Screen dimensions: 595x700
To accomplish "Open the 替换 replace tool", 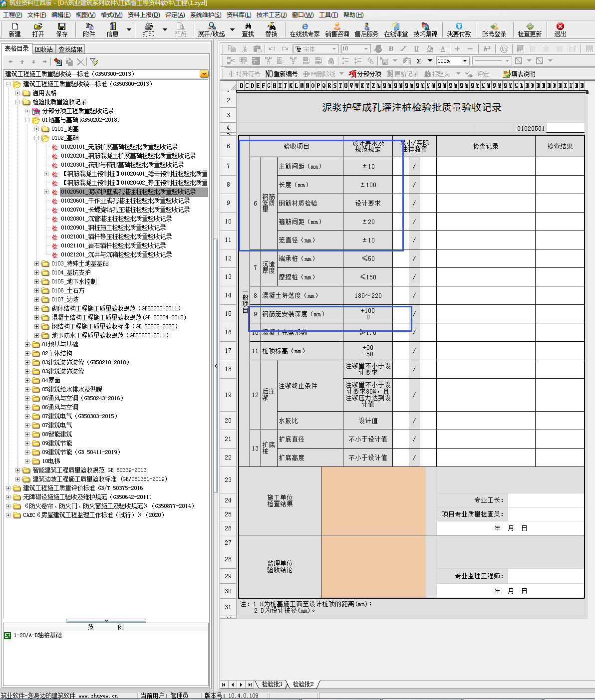I will (271, 30).
